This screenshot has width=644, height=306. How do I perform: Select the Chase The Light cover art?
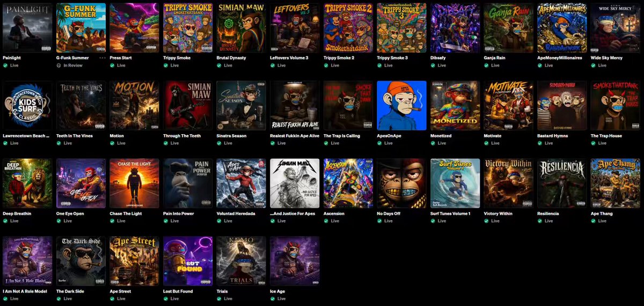pyautogui.click(x=134, y=184)
